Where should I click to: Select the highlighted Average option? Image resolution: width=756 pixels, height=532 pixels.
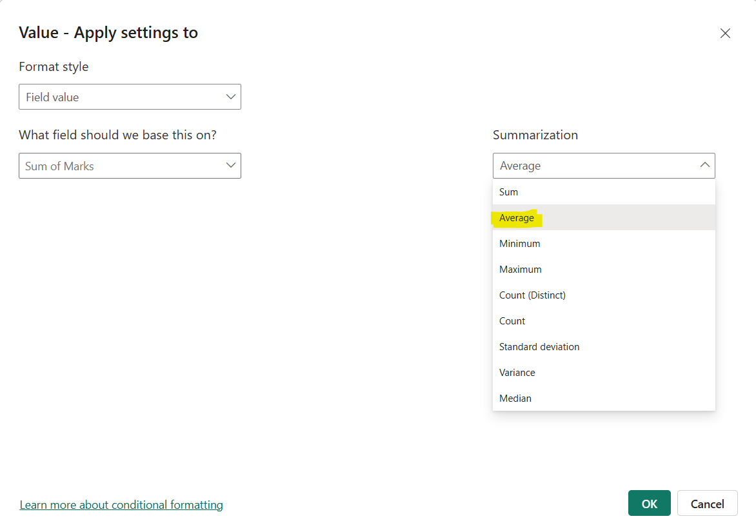516,217
